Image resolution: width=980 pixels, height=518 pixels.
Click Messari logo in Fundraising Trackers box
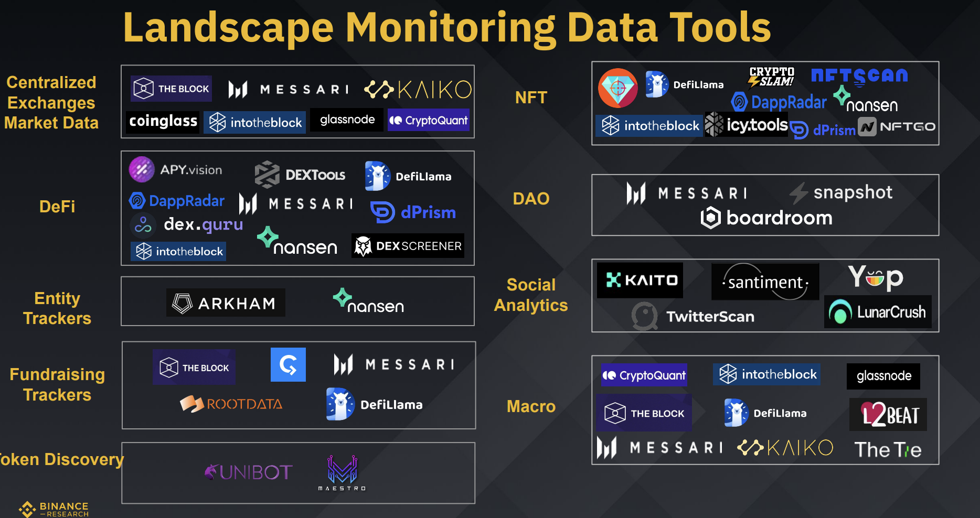(394, 365)
